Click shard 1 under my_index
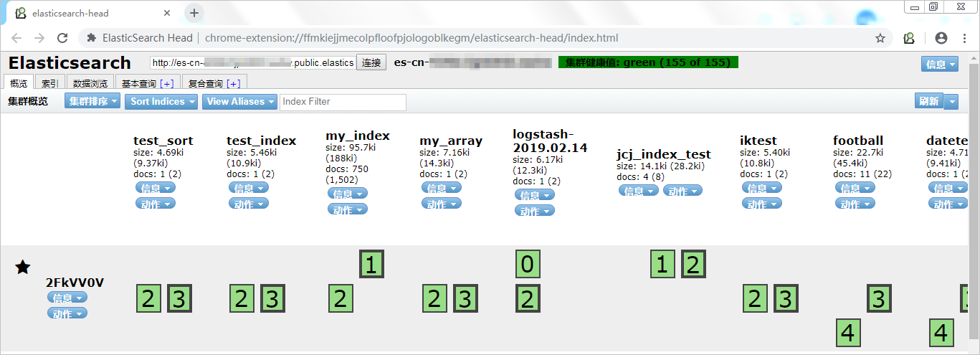The image size is (980, 355). 371,265
